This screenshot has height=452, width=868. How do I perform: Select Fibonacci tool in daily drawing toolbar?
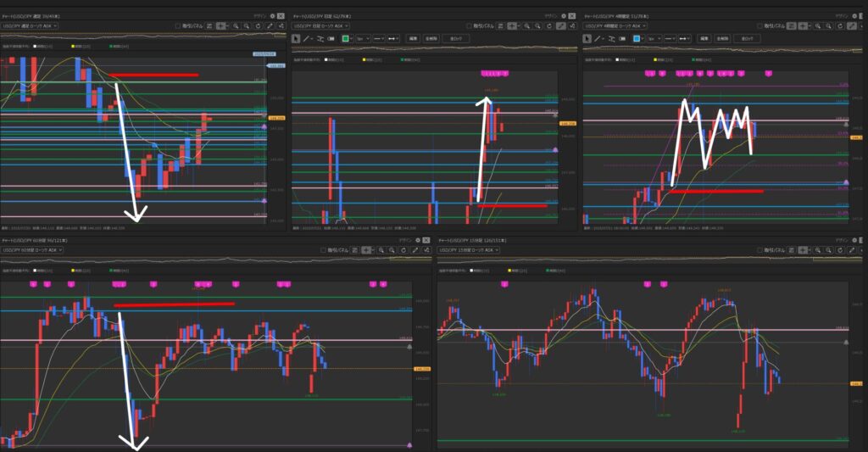(320, 38)
